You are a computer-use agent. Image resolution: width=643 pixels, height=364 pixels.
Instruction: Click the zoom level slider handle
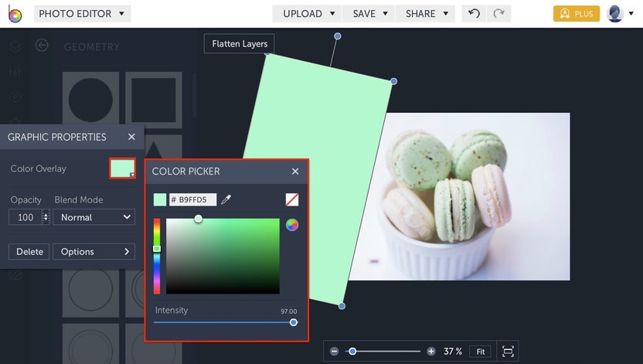point(352,352)
